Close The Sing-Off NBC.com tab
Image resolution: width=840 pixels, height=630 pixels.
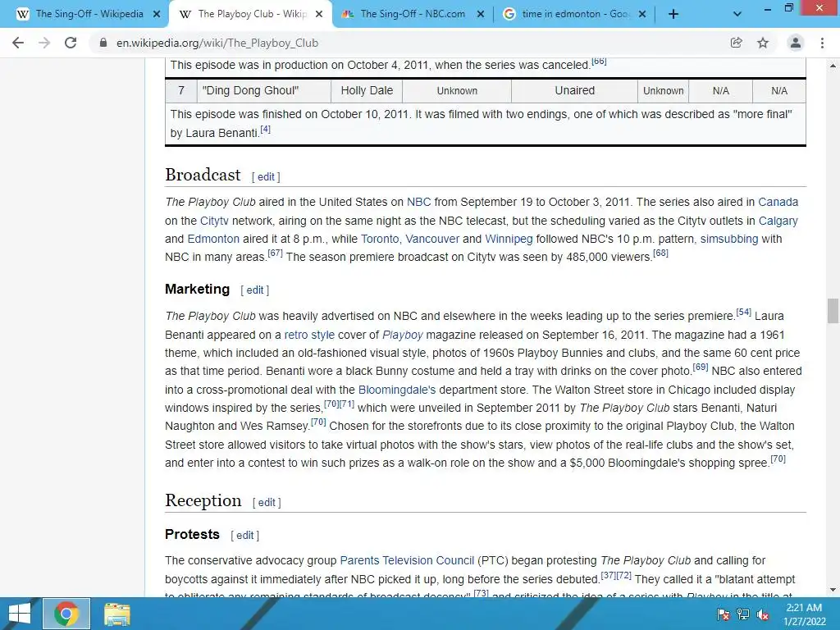coord(481,15)
